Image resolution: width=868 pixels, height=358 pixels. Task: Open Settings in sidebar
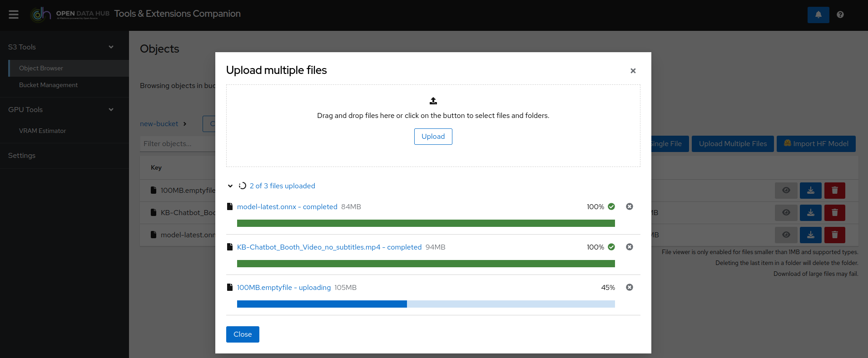22,156
